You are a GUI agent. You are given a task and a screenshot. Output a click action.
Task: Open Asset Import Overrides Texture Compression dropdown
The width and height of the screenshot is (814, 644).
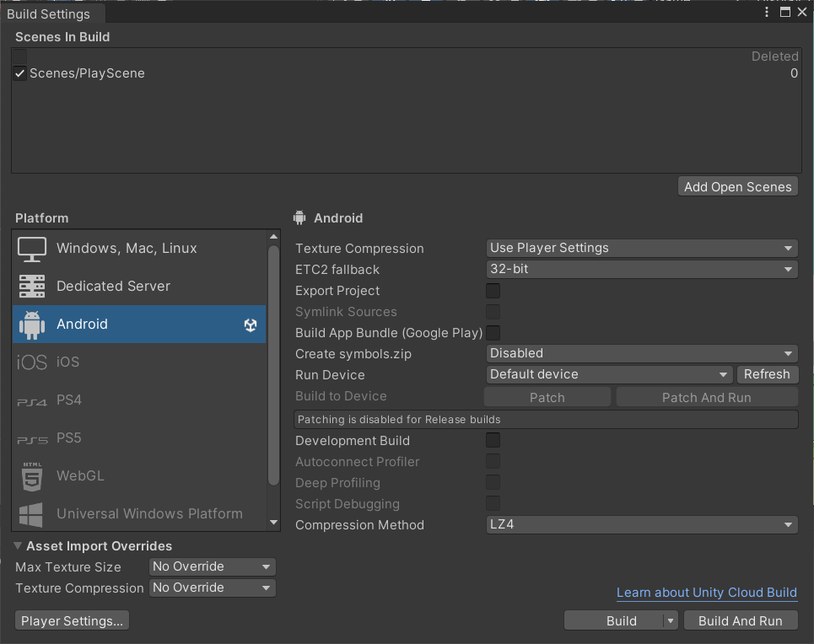coord(212,588)
